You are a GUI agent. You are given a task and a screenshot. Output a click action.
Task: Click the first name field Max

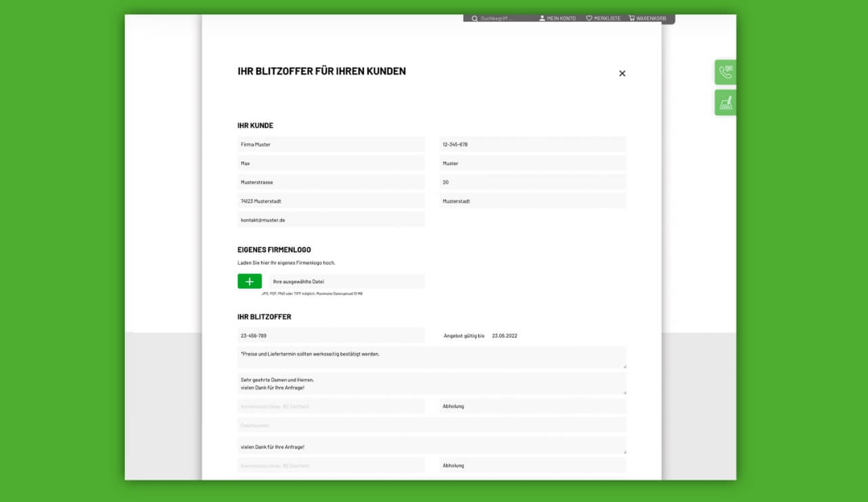[x=331, y=163]
